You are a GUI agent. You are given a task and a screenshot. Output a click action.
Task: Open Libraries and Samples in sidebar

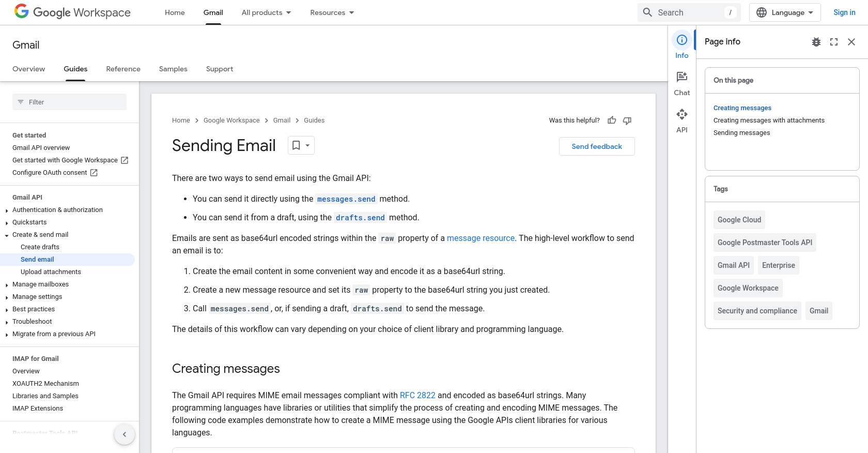click(x=45, y=396)
